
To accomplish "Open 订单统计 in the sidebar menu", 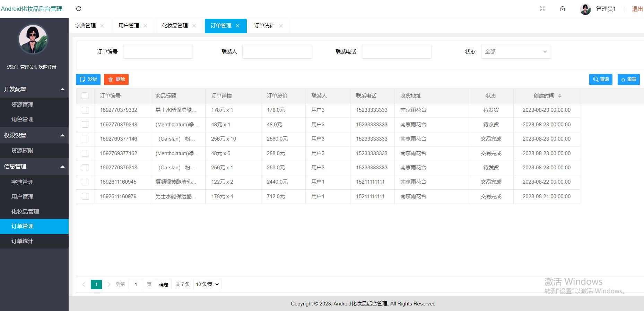I will coord(34,241).
